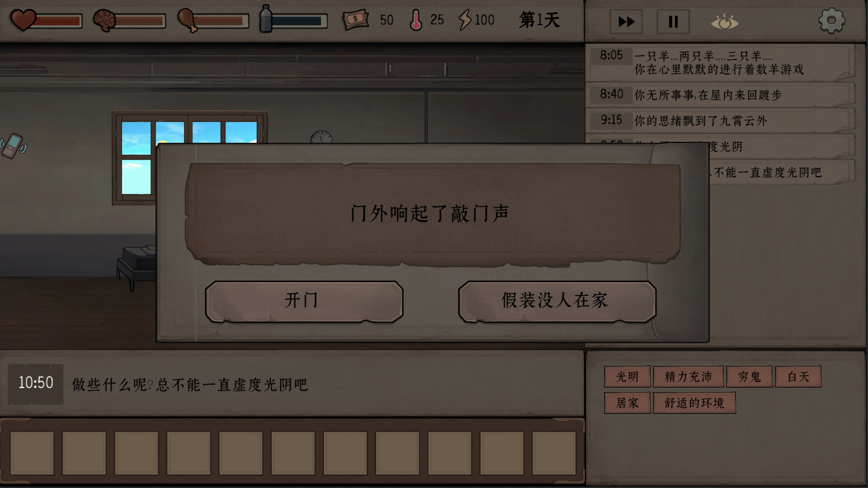Click the brain sanity icon
The image size is (868, 488).
tap(104, 21)
